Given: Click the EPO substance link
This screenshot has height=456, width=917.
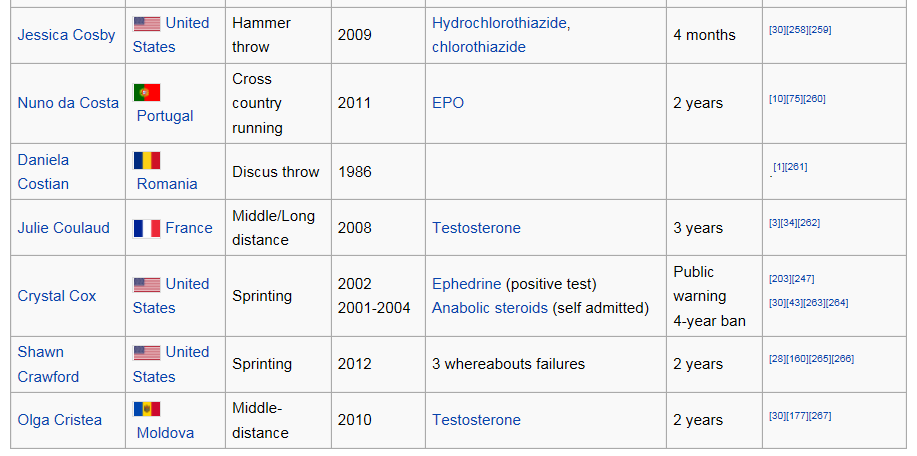Looking at the screenshot, I should coord(448,103).
